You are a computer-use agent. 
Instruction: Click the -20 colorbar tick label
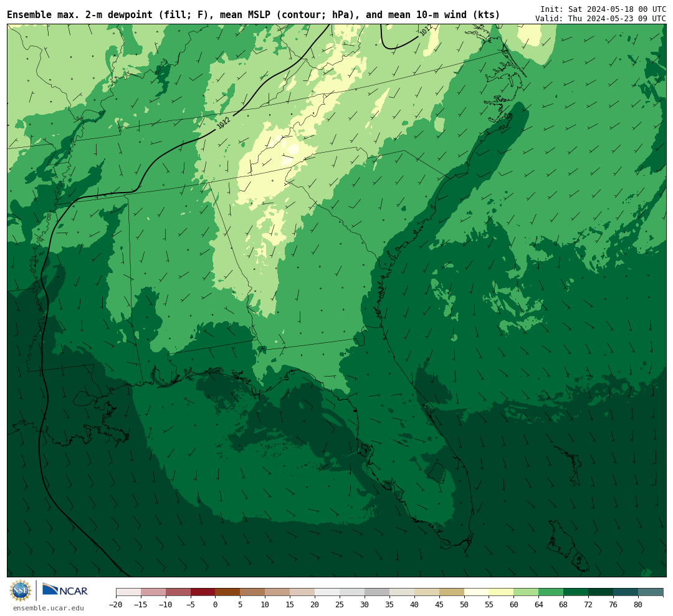click(116, 605)
